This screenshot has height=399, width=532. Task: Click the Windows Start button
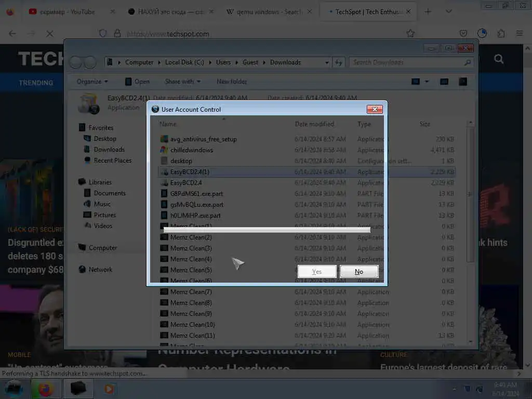click(14, 389)
